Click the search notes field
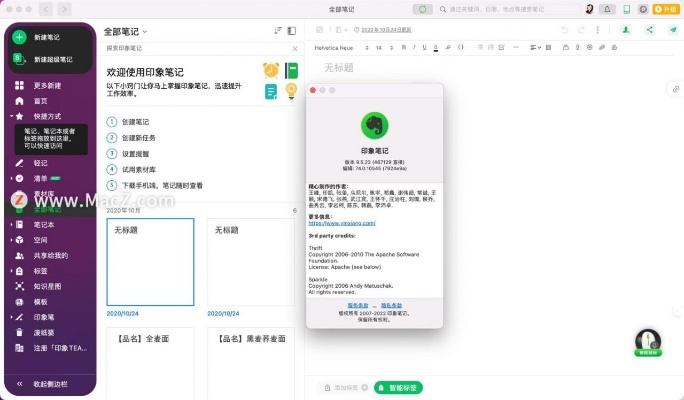The image size is (684, 400). (509, 9)
